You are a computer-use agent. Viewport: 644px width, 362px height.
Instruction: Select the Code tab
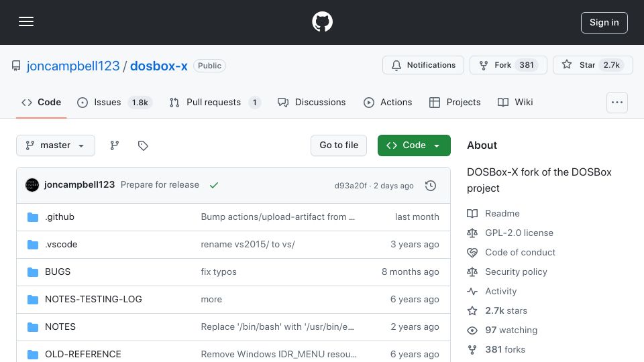pos(42,102)
